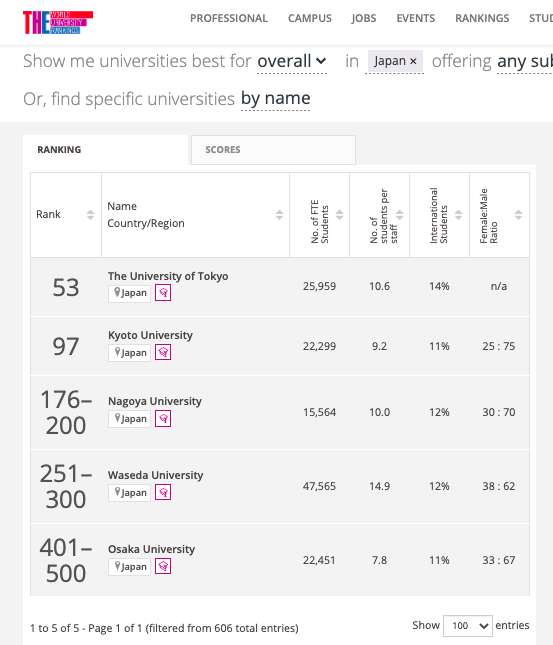Image resolution: width=553 pixels, height=645 pixels.
Task: Click the 'by name' search link
Action: click(x=275, y=99)
